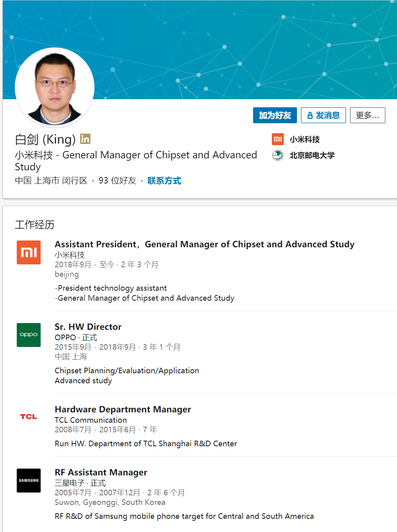This screenshot has width=397, height=532.
Task: Click the TCL Communication company name
Action: [91, 420]
